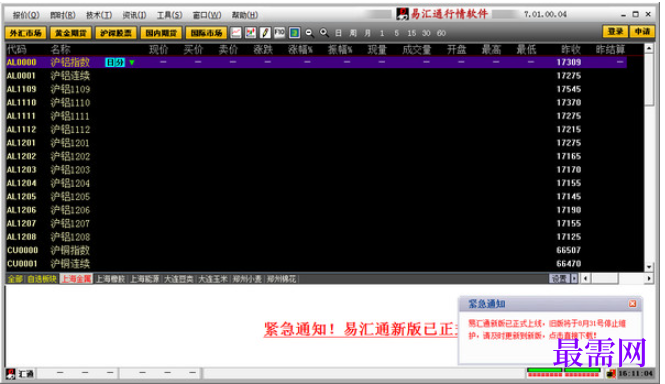
Task: Click the horizontal scrollbar left arrow
Action: tap(586, 278)
